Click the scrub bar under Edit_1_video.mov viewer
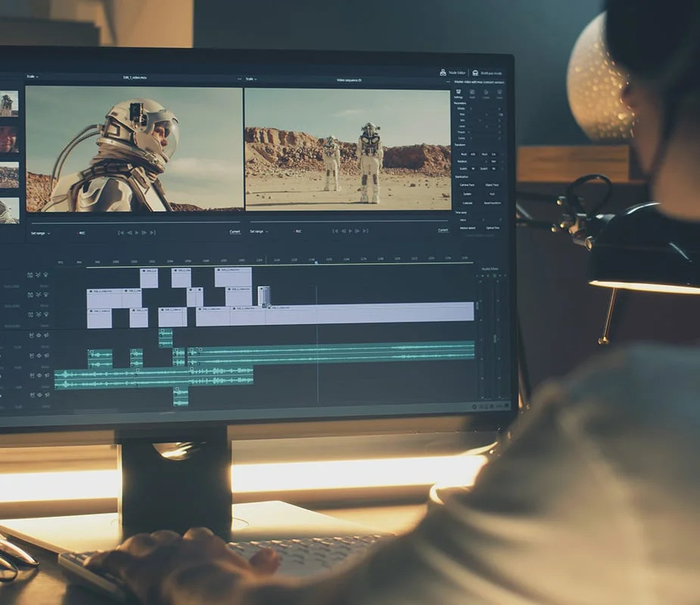The height and width of the screenshot is (605, 700). point(135,222)
